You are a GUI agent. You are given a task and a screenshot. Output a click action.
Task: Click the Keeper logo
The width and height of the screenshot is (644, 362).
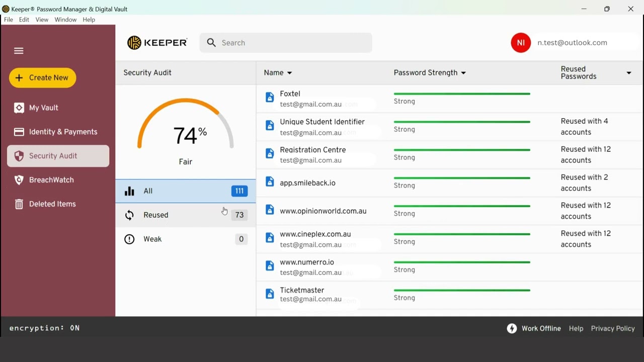[x=157, y=43]
